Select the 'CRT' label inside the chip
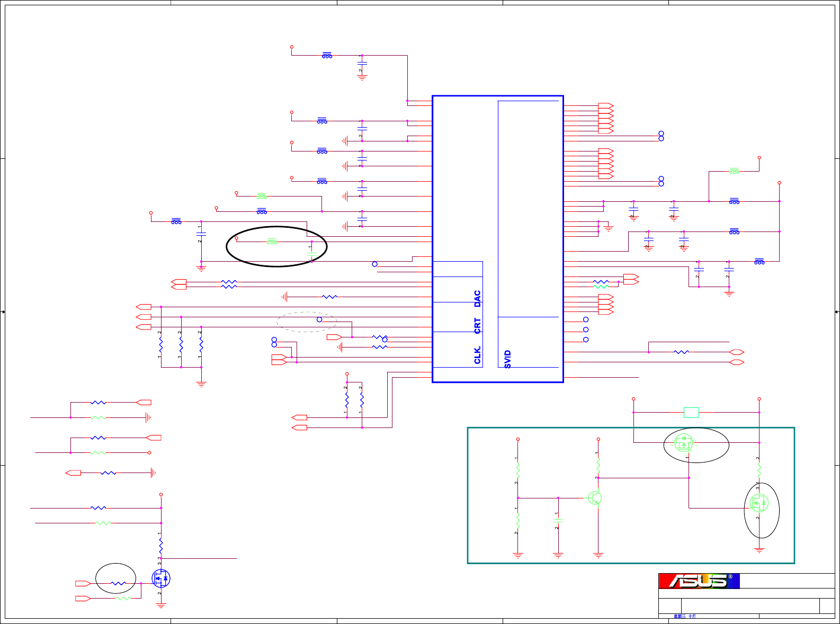The image size is (840, 624). tap(478, 326)
